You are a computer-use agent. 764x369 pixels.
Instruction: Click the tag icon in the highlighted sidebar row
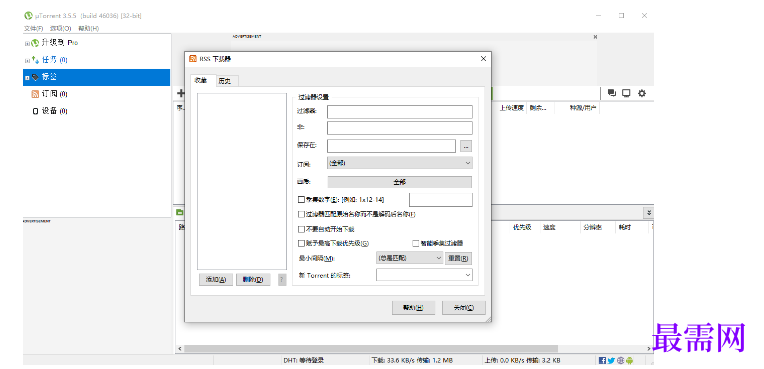point(35,77)
